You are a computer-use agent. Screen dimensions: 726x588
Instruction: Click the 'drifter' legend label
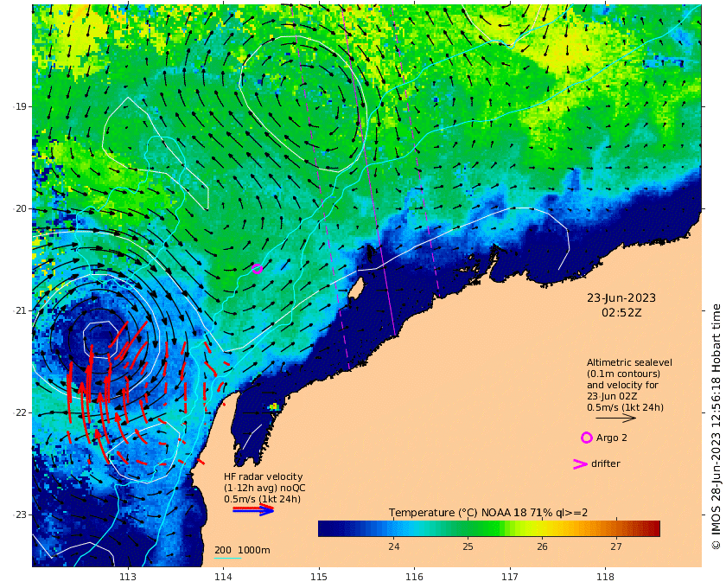pyautogui.click(x=606, y=463)
